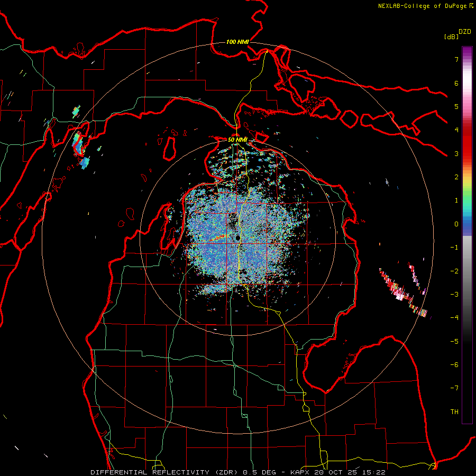Click the -6 value on the scale
The height and width of the screenshot is (476, 476).
coord(454,365)
